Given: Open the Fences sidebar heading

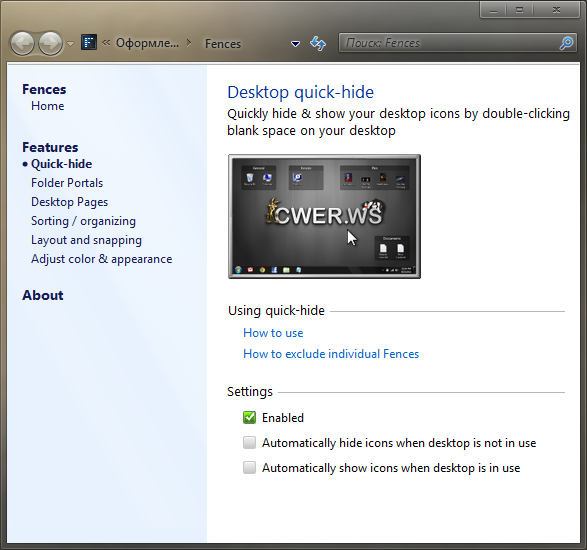Looking at the screenshot, I should click(x=44, y=89).
